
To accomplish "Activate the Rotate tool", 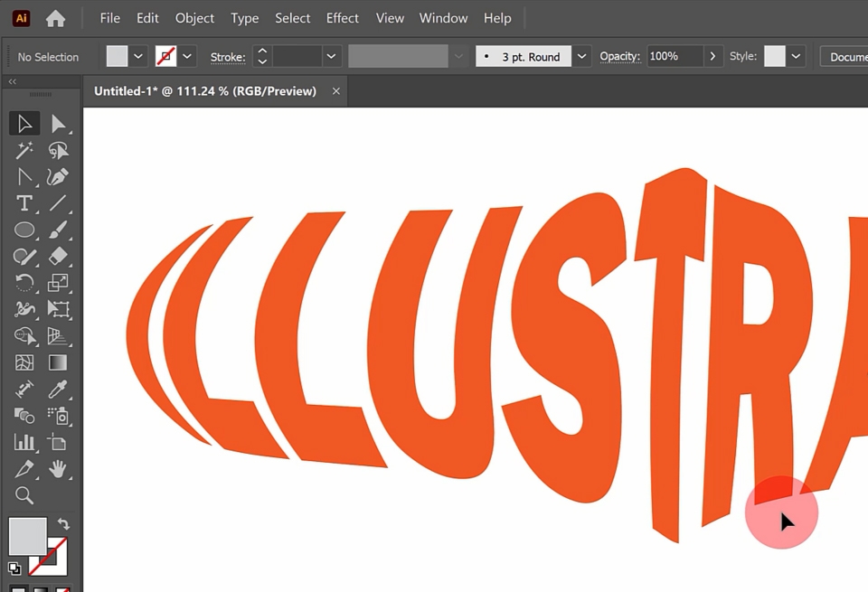I will tap(24, 283).
